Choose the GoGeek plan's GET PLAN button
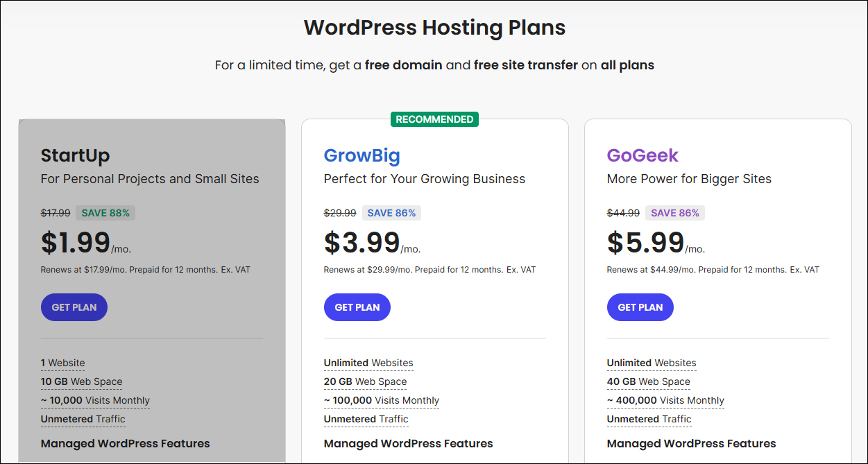The image size is (868, 464). tap(640, 307)
